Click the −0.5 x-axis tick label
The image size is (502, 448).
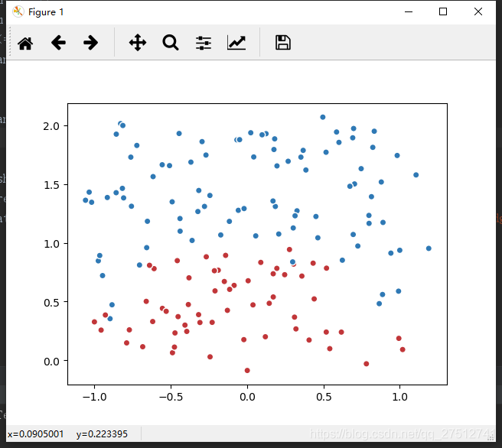pos(171,397)
